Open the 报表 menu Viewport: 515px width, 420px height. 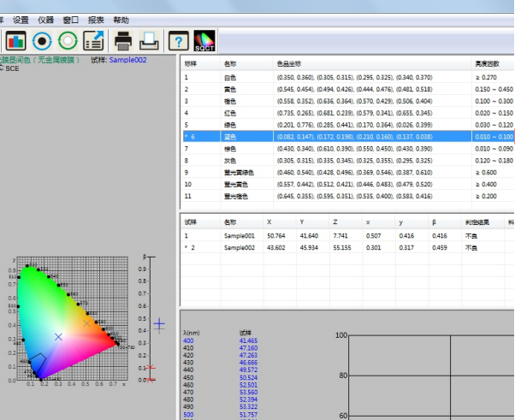pos(97,20)
